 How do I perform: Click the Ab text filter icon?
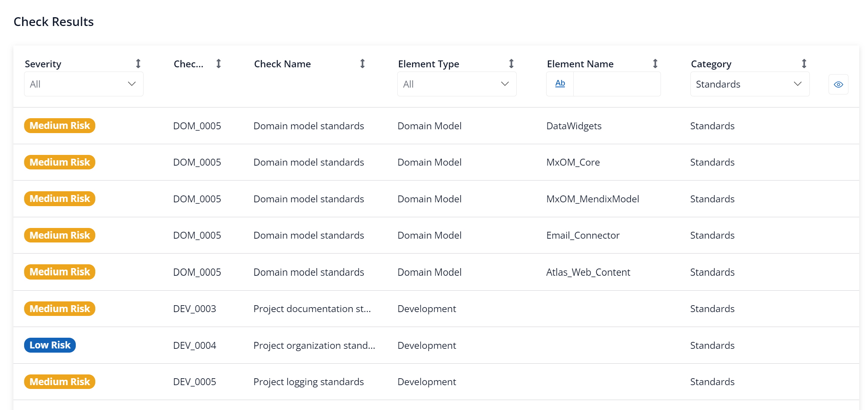tap(560, 84)
